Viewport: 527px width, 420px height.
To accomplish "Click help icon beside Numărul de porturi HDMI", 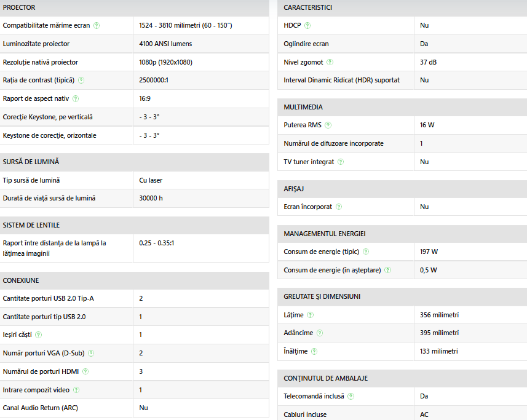I will [85, 371].
